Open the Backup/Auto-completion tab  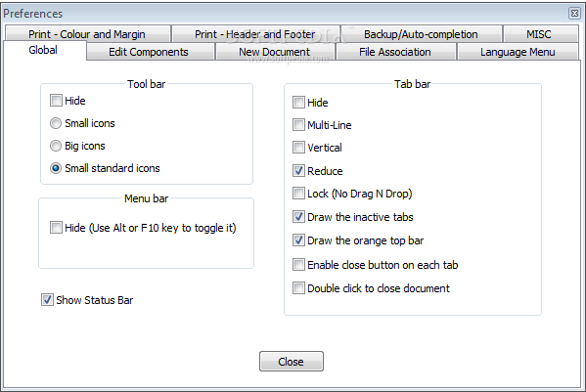[422, 34]
